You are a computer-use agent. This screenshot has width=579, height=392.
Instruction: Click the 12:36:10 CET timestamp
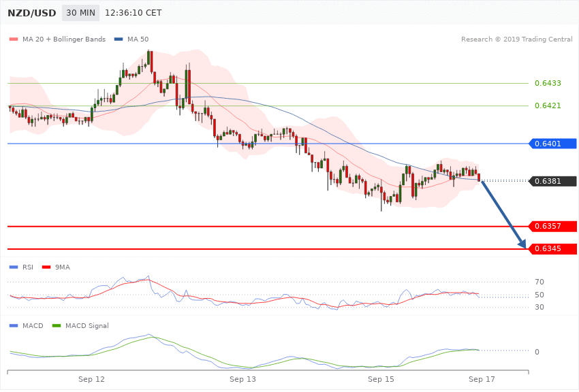[x=134, y=13]
